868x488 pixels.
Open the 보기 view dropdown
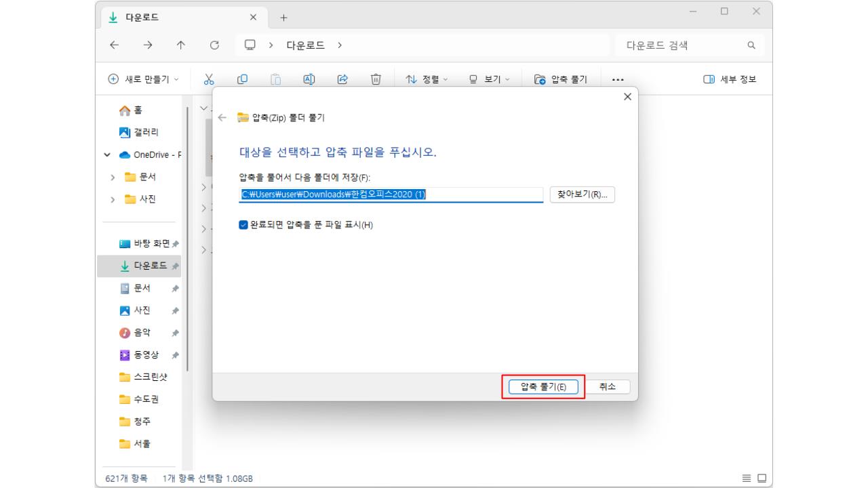point(489,79)
